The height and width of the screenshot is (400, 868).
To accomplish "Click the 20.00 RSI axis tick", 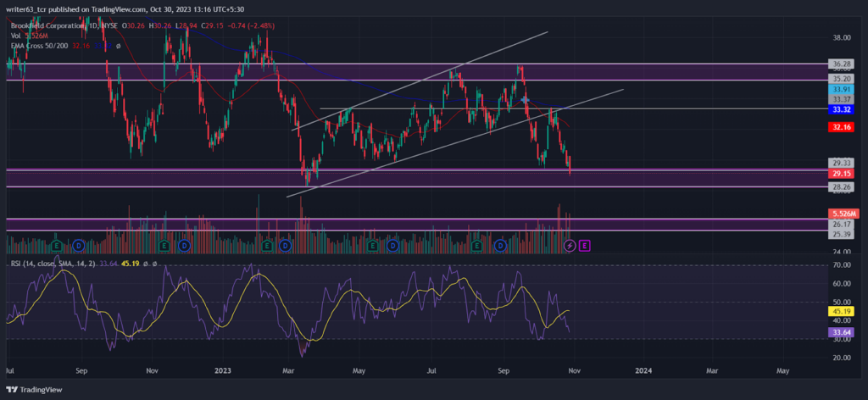I will pos(842,358).
